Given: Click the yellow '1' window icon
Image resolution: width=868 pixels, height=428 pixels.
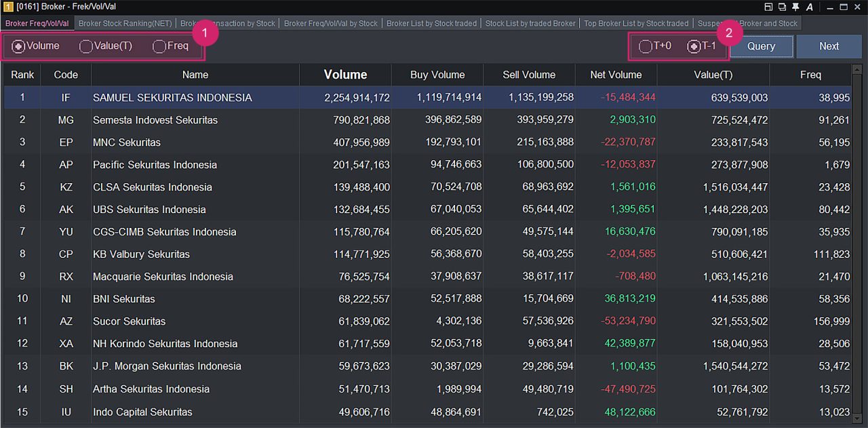Looking at the screenshot, I should 8,7.
